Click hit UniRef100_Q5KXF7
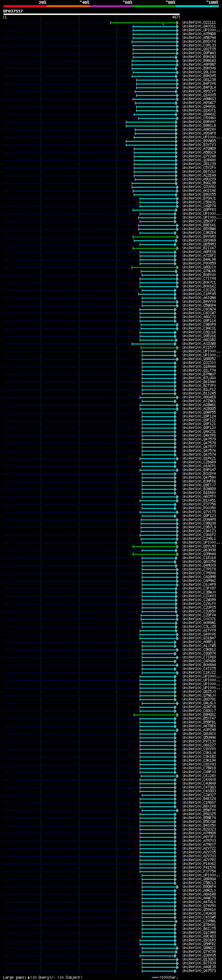The image size is (222, 980). click(x=199, y=221)
